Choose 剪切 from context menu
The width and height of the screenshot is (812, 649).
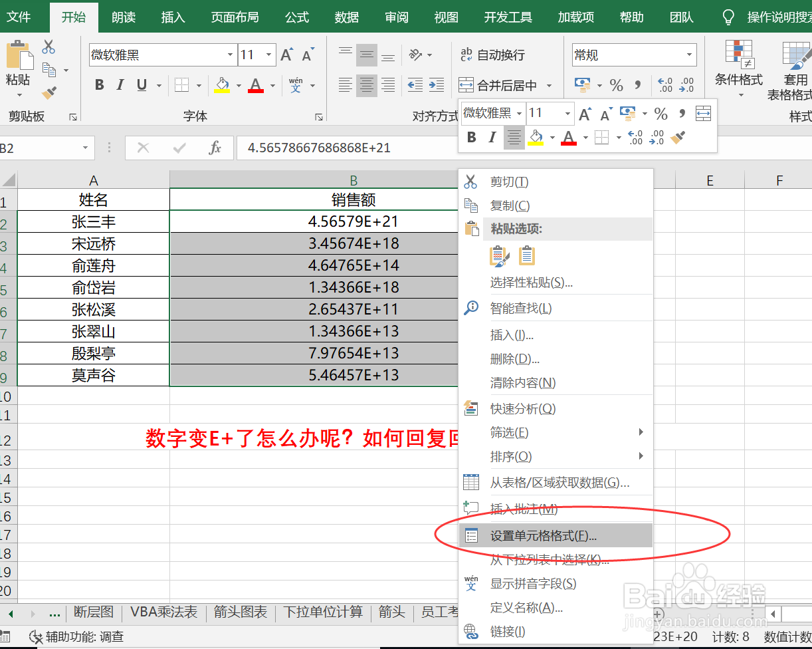click(556, 182)
